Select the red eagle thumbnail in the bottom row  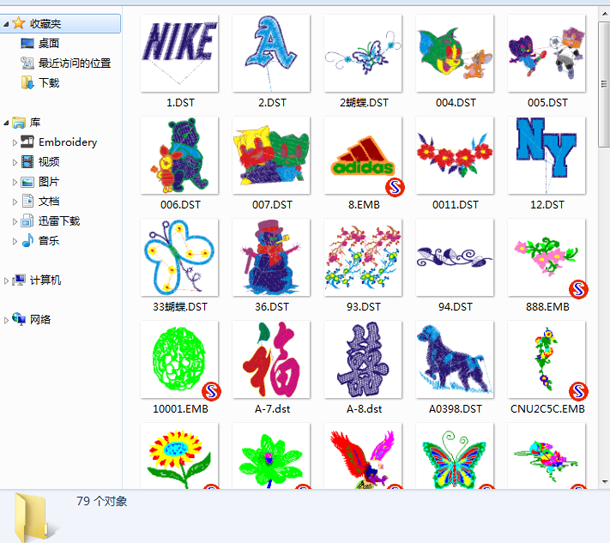click(x=363, y=456)
